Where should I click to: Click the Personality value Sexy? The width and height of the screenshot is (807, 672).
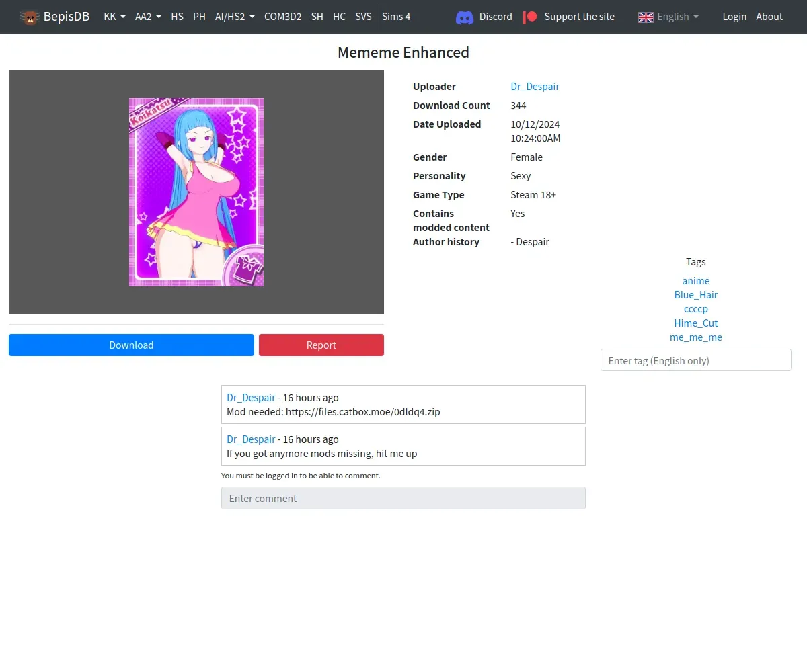tap(521, 175)
